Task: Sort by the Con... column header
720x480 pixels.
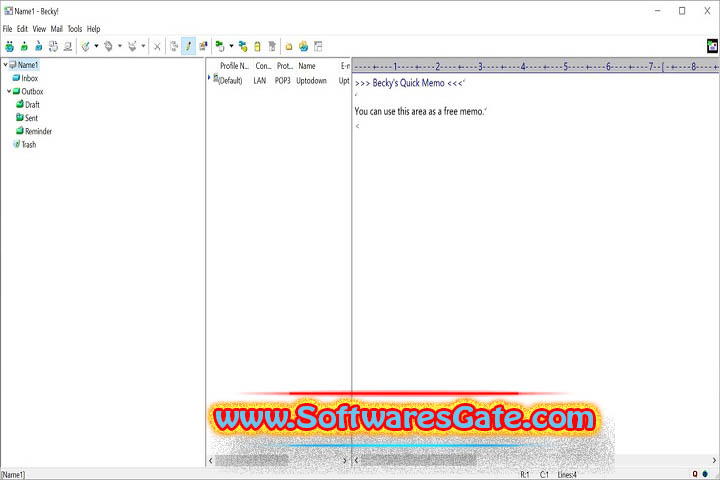Action: [x=264, y=66]
